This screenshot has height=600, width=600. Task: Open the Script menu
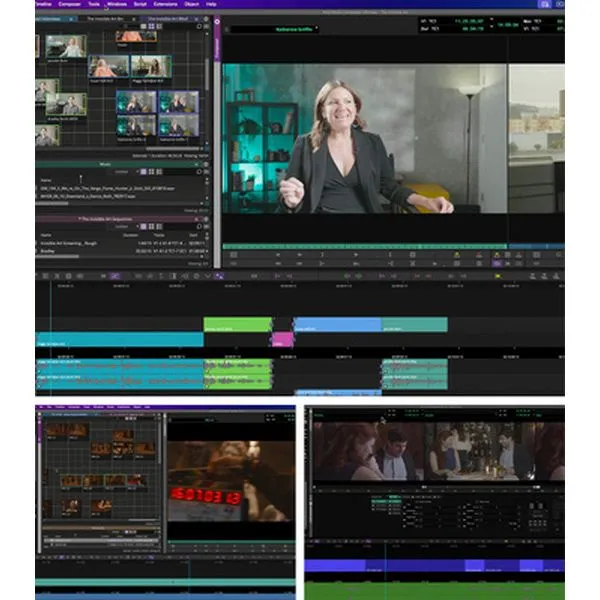click(140, 4)
